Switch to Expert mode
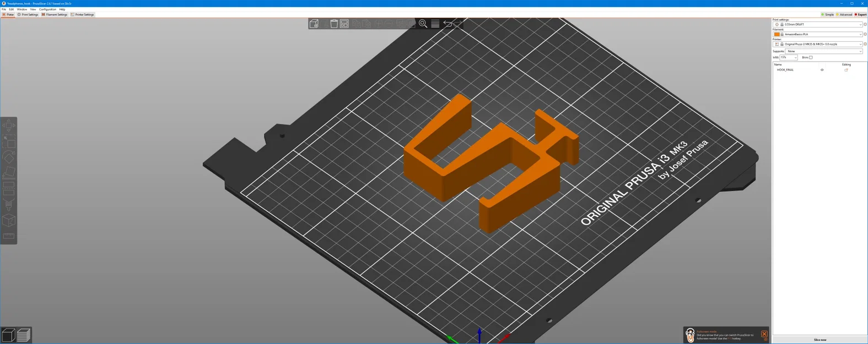 click(860, 15)
